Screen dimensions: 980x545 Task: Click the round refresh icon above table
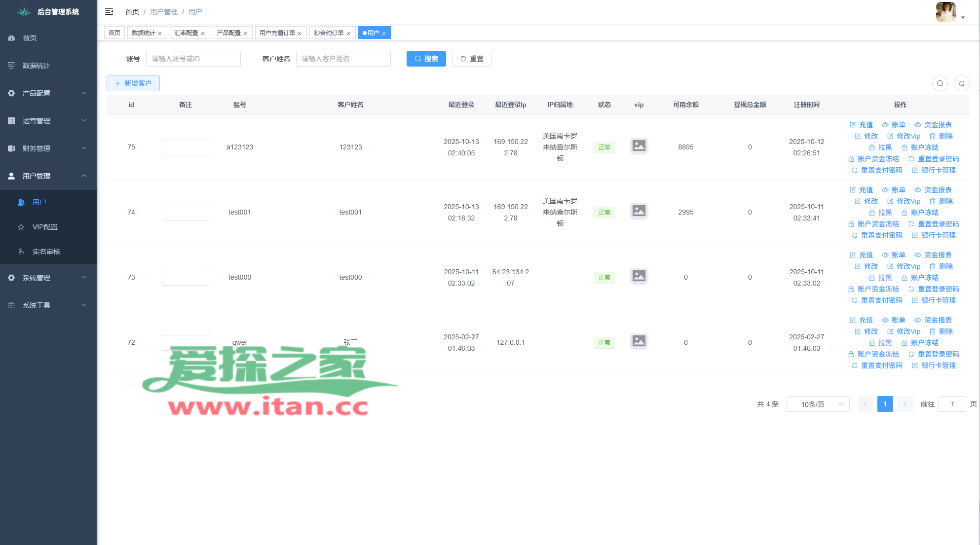(961, 83)
